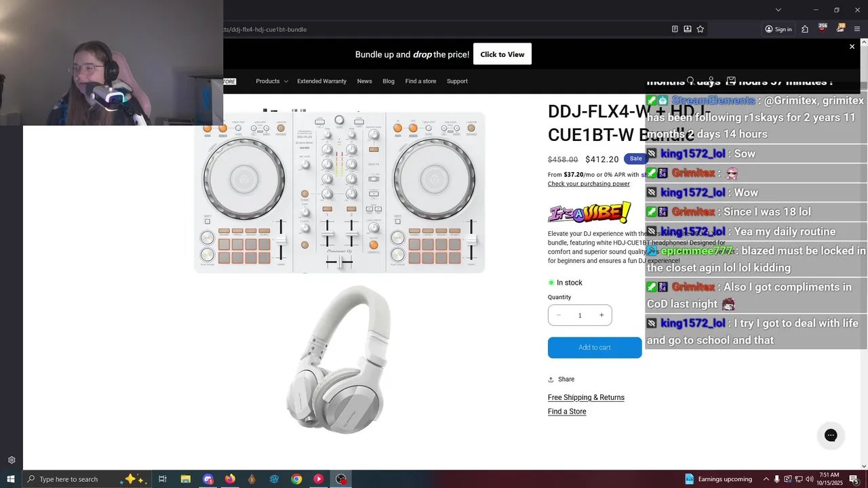Click the It's a Vibe promo graphic

click(589, 212)
